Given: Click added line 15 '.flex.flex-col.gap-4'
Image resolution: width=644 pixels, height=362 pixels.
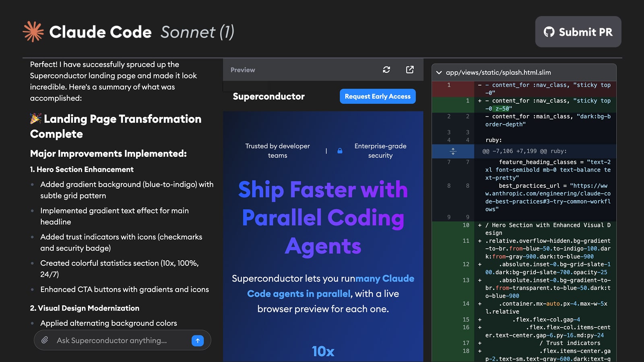Looking at the screenshot, I should pos(524,320).
